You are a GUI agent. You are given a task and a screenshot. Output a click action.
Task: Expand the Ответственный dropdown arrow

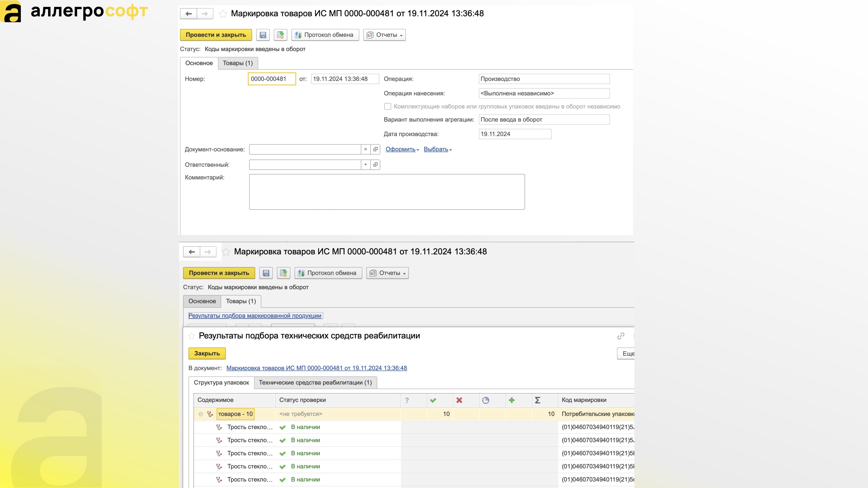point(366,165)
